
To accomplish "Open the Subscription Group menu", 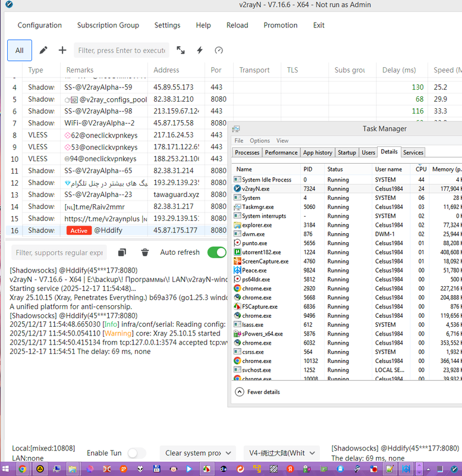I will 108,25.
